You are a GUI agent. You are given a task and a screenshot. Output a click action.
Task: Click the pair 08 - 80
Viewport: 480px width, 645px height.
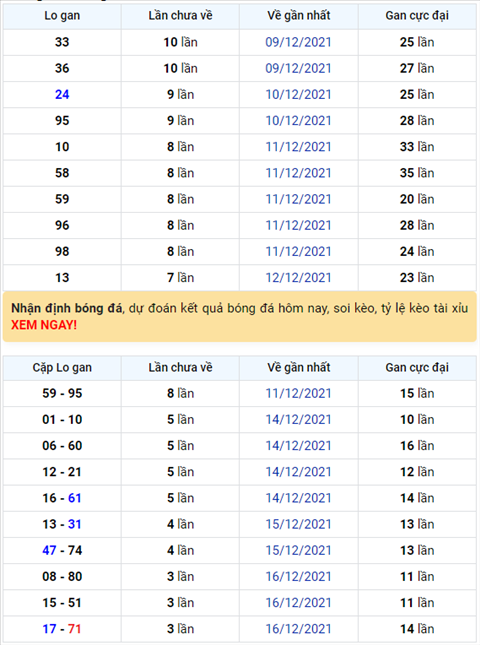62,577
